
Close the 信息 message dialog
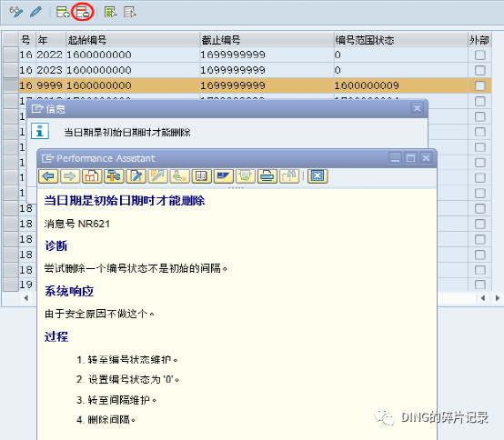417,108
